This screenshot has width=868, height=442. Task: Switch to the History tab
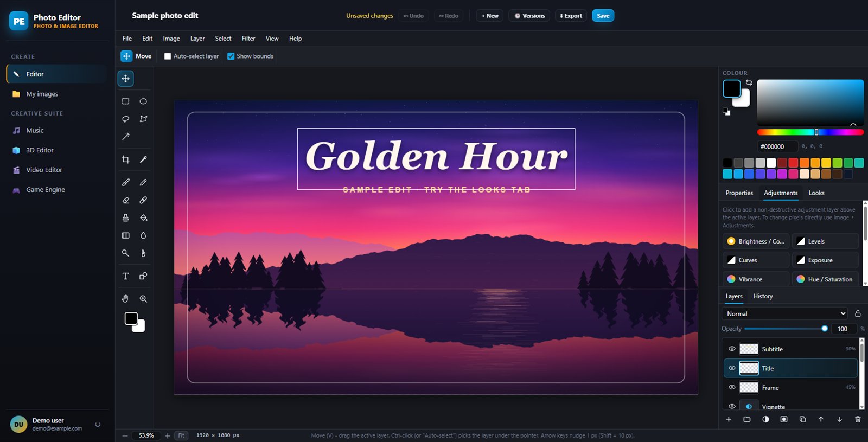(x=763, y=296)
